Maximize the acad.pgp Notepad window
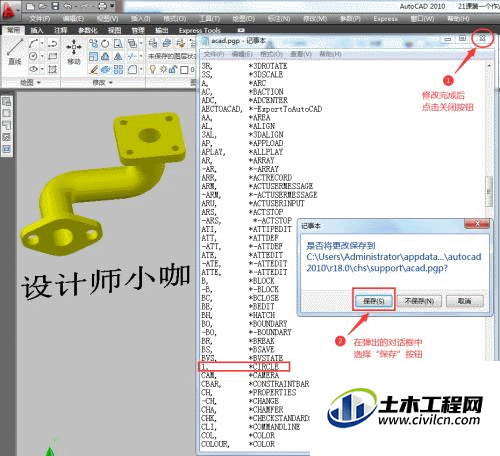Image resolution: width=500 pixels, height=456 pixels. pos(462,38)
